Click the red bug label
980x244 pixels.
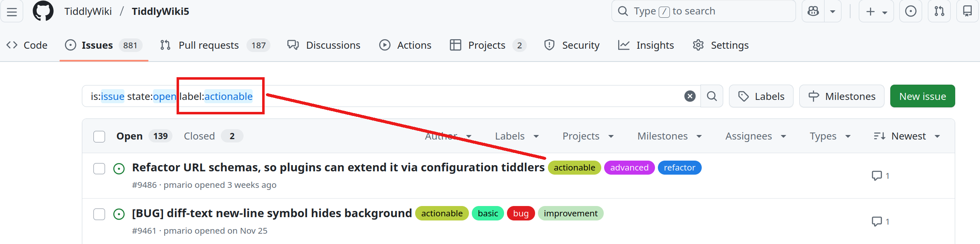(x=521, y=213)
